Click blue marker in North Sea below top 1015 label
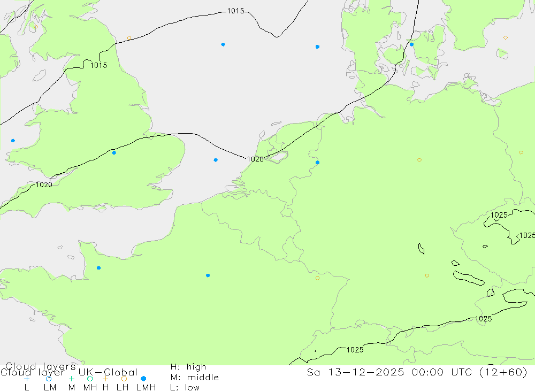The image size is (535, 392). pyautogui.click(x=223, y=44)
